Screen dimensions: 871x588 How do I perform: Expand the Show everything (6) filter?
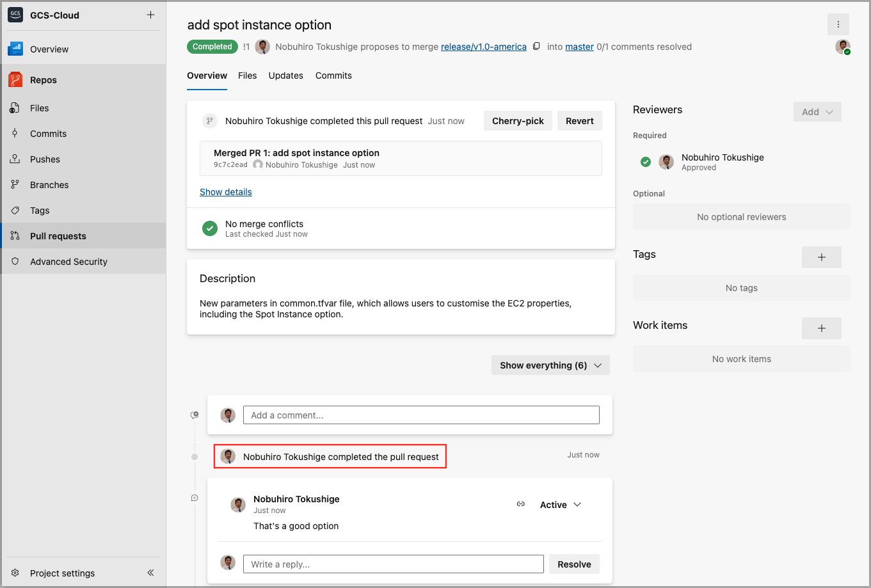[550, 365]
